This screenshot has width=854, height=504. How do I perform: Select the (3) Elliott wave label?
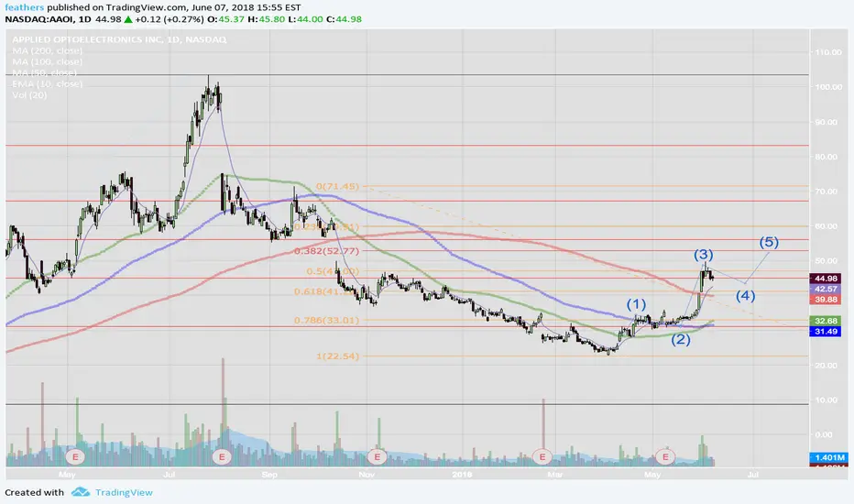point(703,255)
